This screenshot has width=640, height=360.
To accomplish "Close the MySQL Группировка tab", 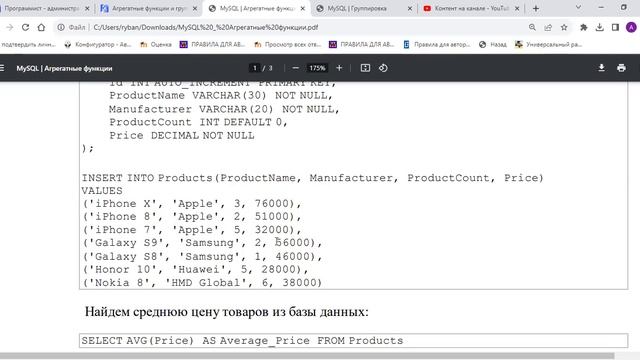I will 410,8.
